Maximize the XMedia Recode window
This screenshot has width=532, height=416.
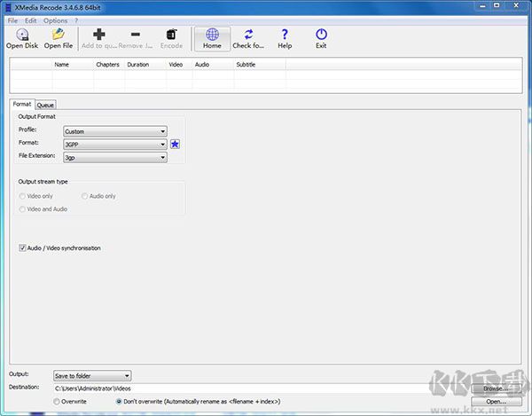(x=497, y=6)
